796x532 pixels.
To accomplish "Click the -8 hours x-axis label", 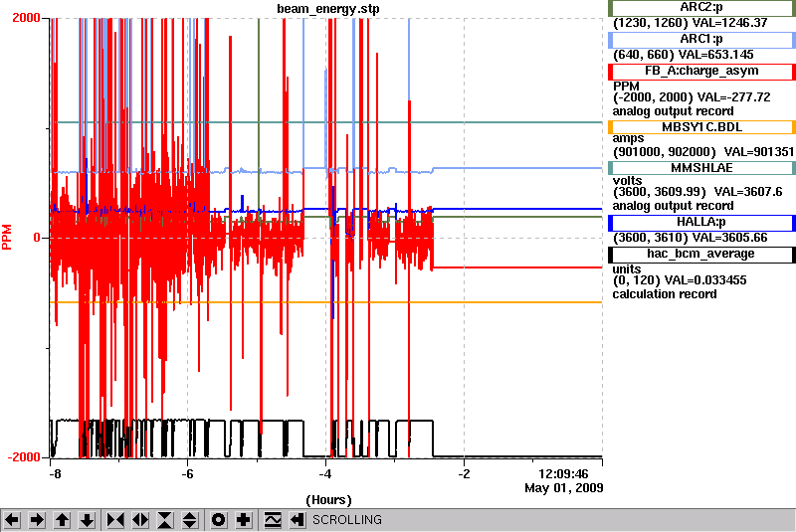I will [x=55, y=473].
